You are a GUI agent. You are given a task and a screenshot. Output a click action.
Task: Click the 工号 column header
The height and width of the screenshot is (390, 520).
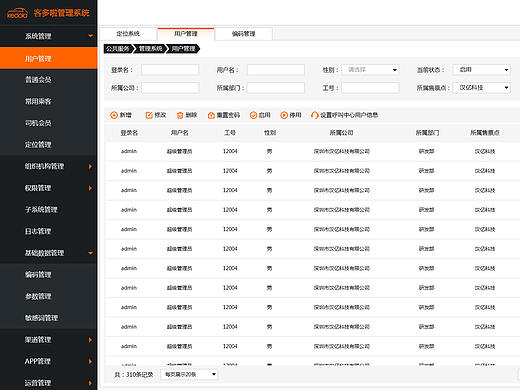(230, 133)
